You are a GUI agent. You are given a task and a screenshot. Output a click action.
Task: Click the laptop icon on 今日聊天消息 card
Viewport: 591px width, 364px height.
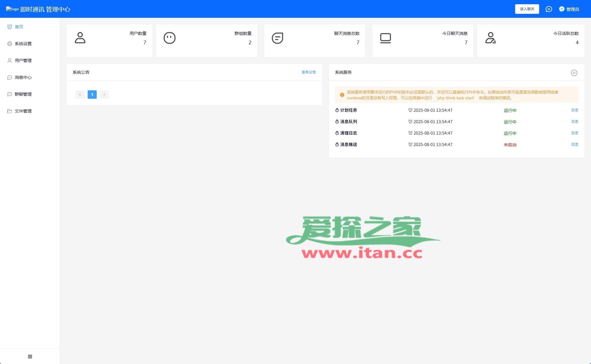click(x=386, y=38)
